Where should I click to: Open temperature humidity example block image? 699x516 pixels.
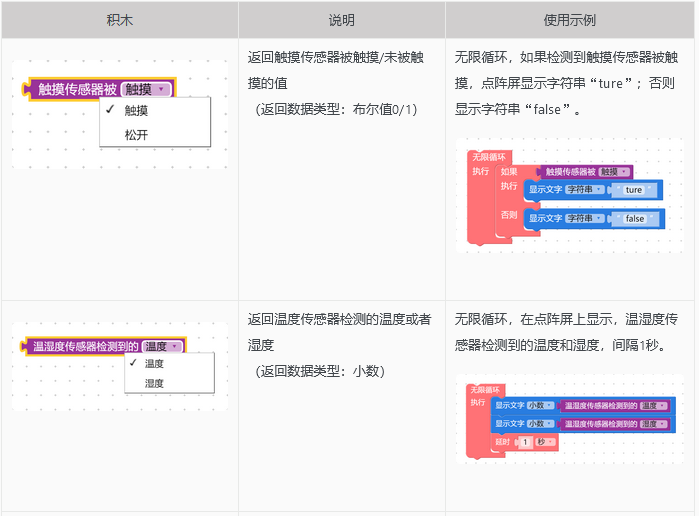570,419
